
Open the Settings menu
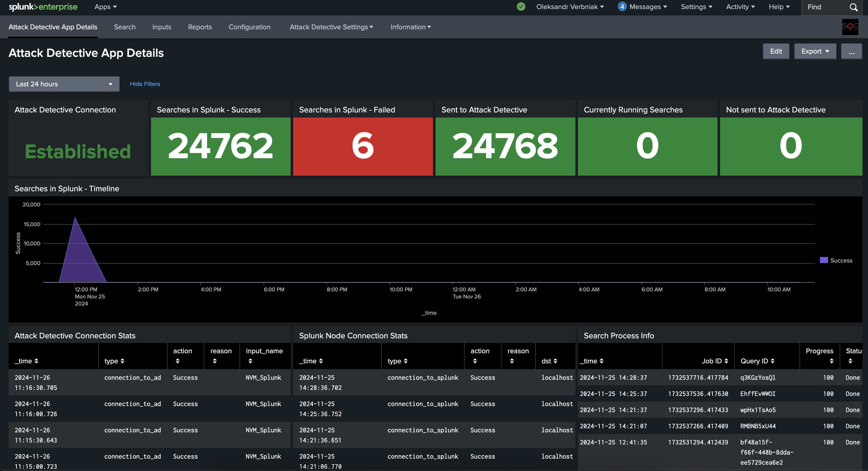697,7
